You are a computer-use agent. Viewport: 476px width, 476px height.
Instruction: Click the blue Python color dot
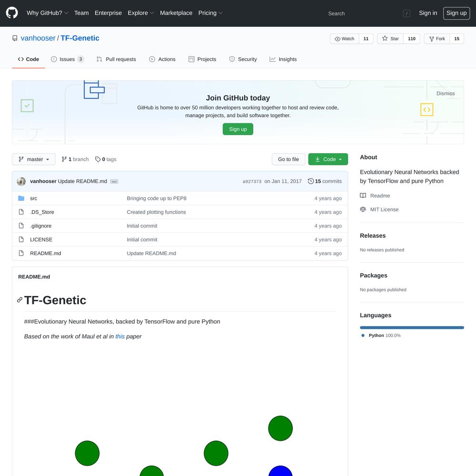pos(363,336)
